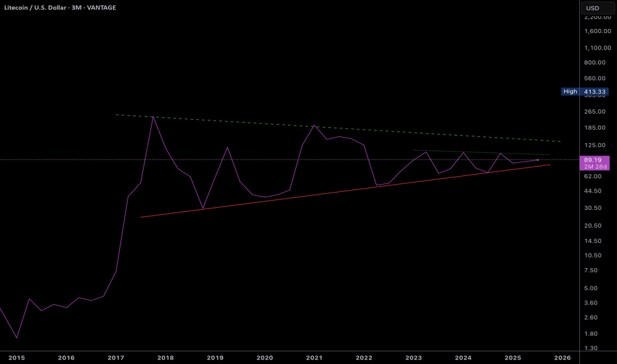Click the 265.00 price scale label

594,111
